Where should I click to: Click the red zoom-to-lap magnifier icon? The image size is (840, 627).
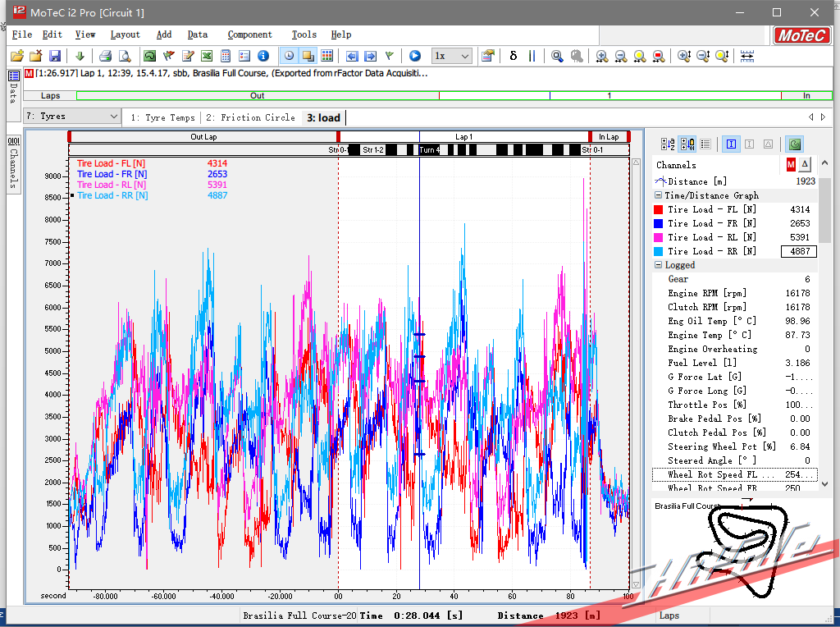click(x=659, y=56)
